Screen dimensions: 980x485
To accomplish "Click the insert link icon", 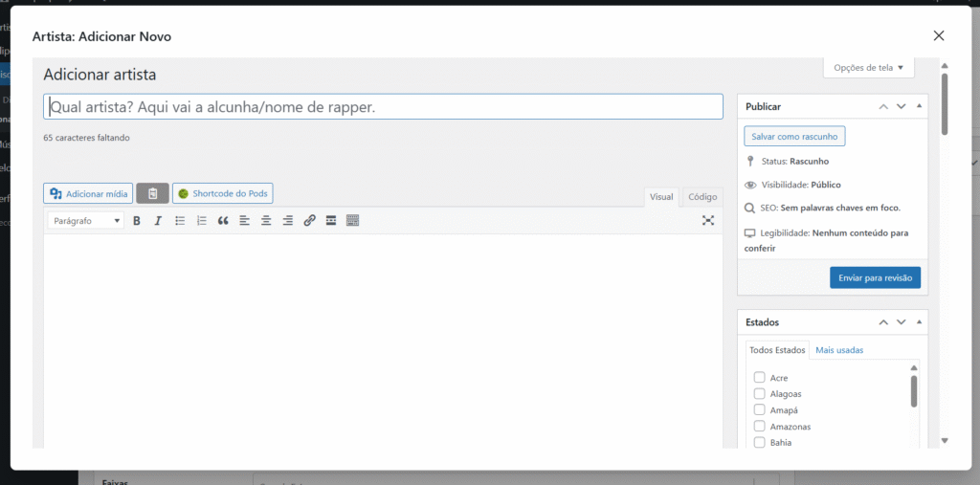I will (309, 221).
